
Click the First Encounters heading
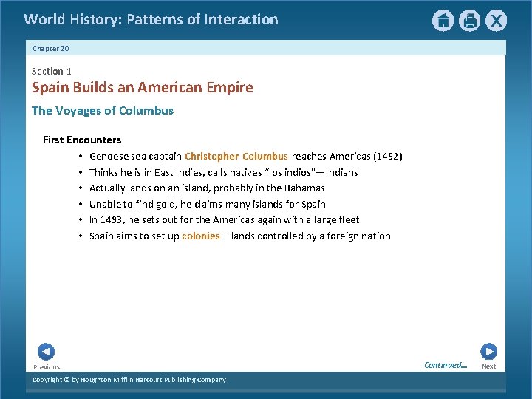pos(82,140)
